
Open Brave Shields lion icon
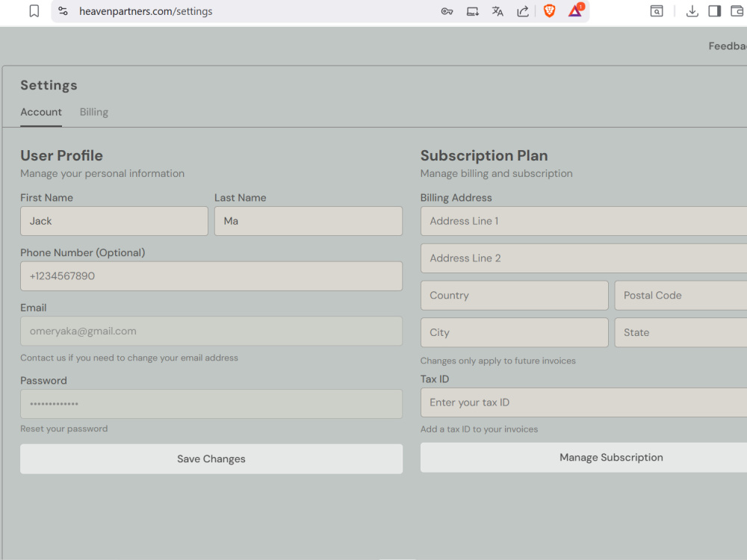click(549, 11)
